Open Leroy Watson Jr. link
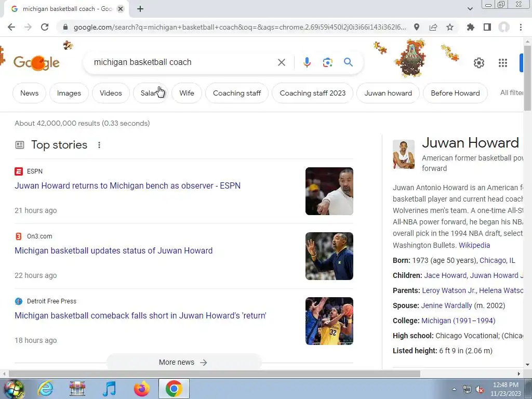 (x=448, y=291)
